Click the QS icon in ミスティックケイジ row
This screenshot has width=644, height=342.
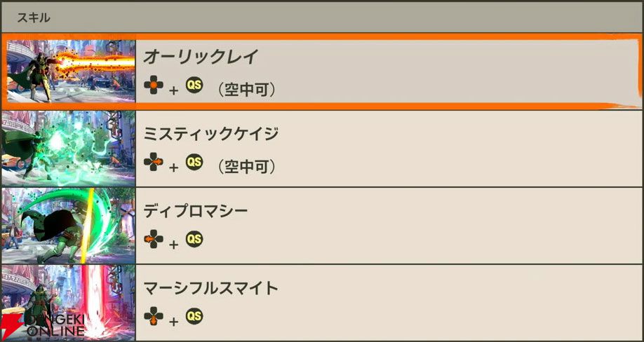pyautogui.click(x=194, y=163)
